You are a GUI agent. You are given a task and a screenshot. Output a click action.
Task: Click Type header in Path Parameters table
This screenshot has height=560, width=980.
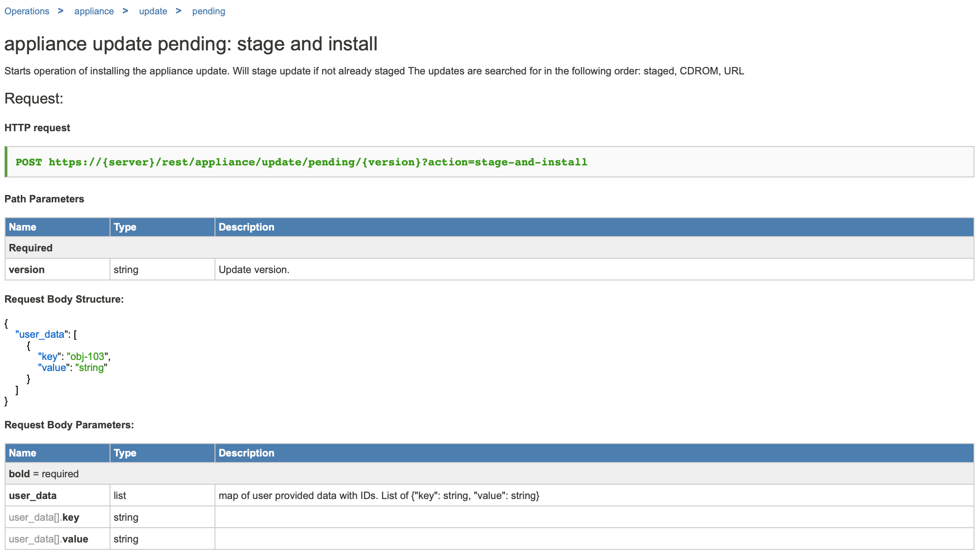coord(125,227)
